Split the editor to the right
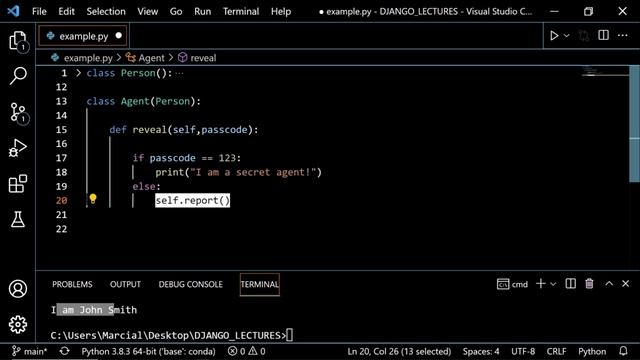The image size is (640, 360). (603, 36)
